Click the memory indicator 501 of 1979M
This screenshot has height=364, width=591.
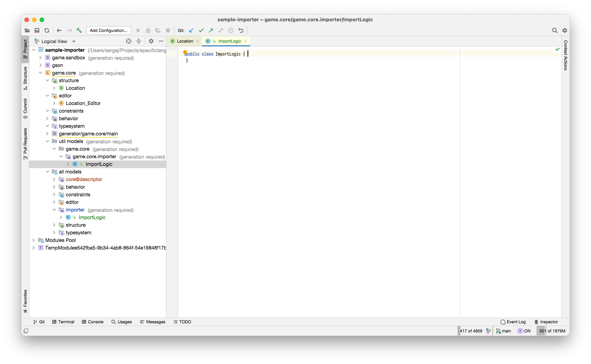click(552, 331)
